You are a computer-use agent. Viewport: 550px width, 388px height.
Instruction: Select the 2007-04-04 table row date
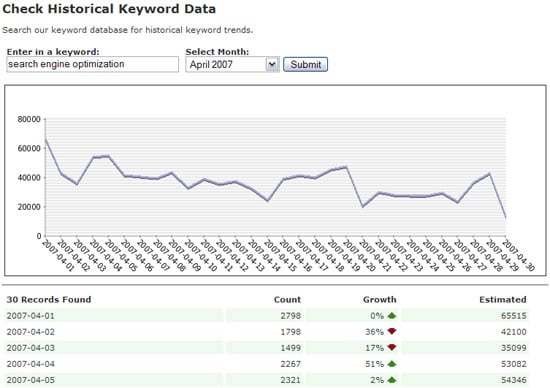[x=31, y=364]
